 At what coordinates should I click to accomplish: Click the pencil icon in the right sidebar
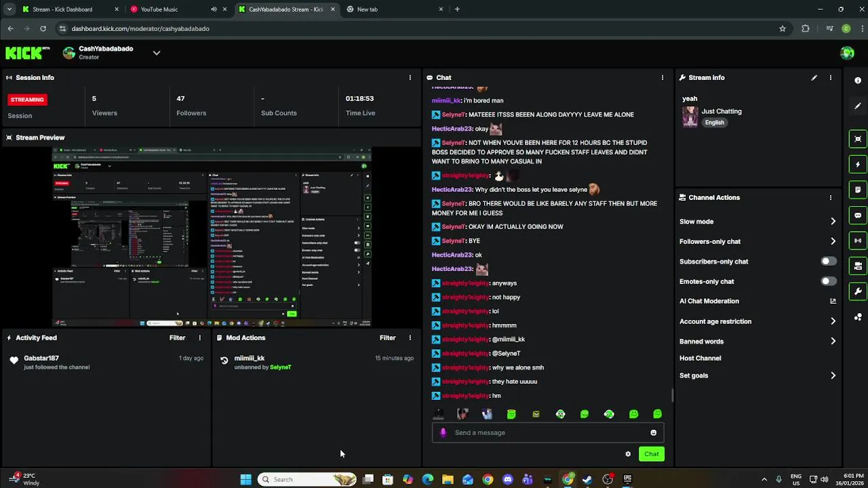click(x=858, y=106)
